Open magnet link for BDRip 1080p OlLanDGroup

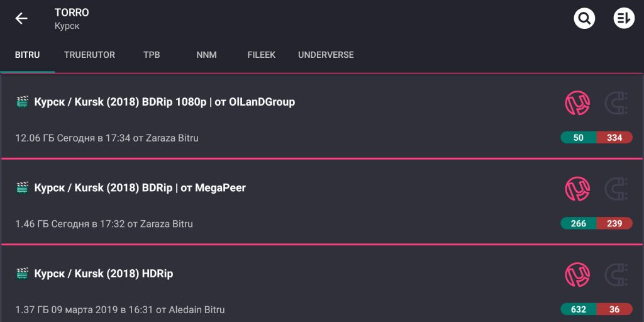(616, 103)
